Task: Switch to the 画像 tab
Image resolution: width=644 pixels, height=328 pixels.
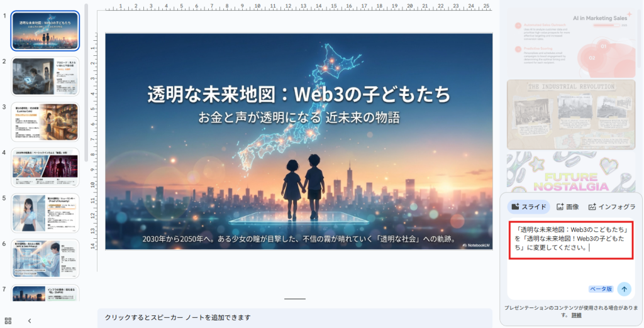Action: [568, 207]
